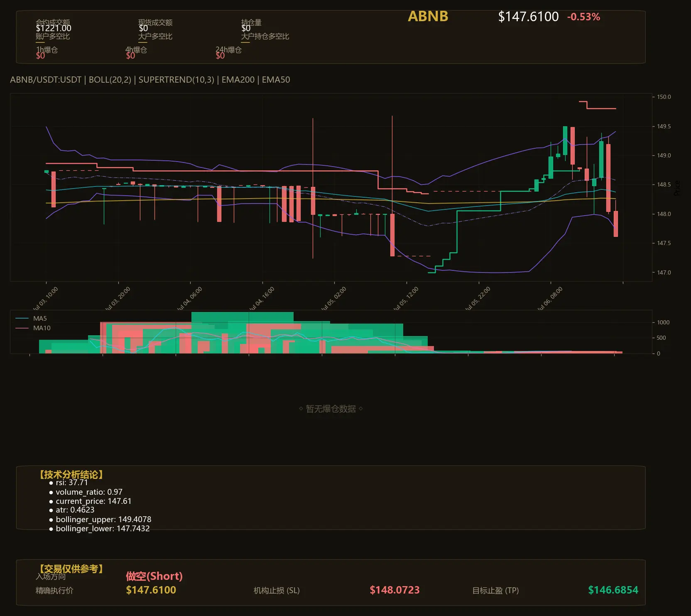Click the 做空(Short) entry direction value
This screenshot has width=691, height=616.
tap(154, 576)
